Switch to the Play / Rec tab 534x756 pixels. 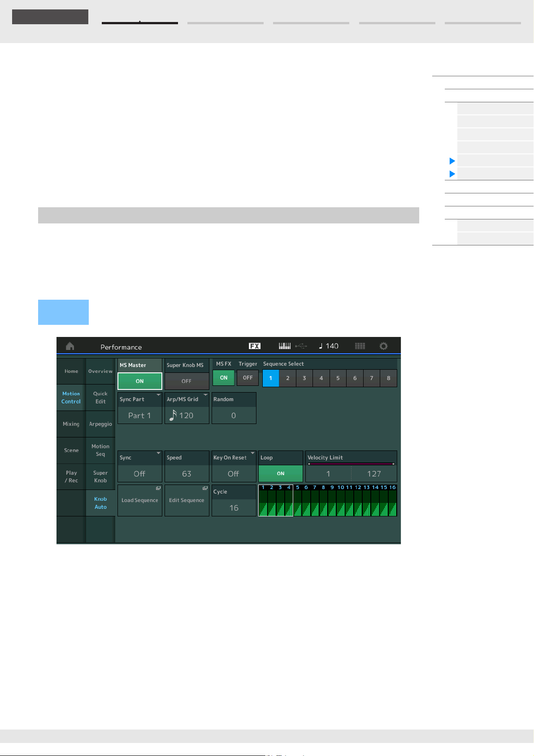point(71,476)
